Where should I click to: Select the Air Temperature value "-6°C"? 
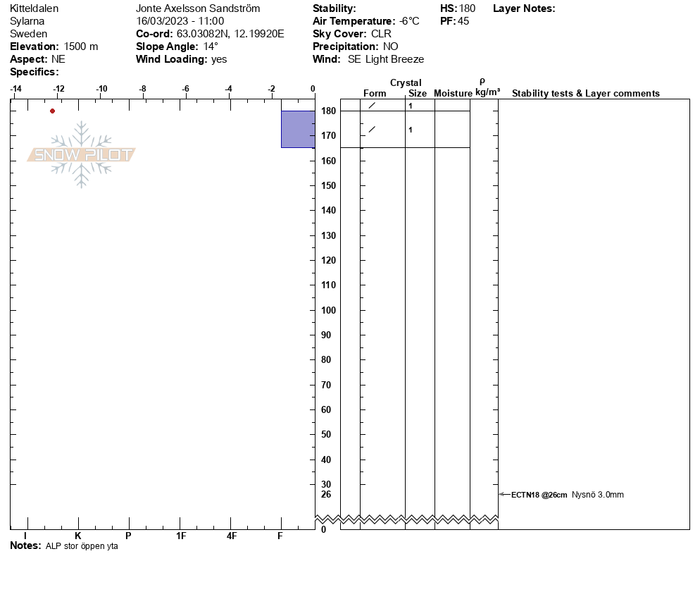[409, 21]
